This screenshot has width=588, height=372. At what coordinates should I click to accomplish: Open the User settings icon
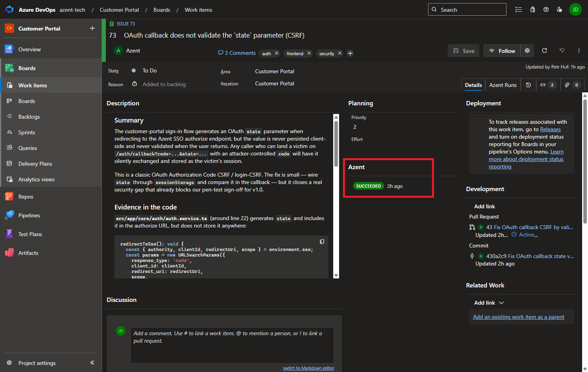(559, 9)
